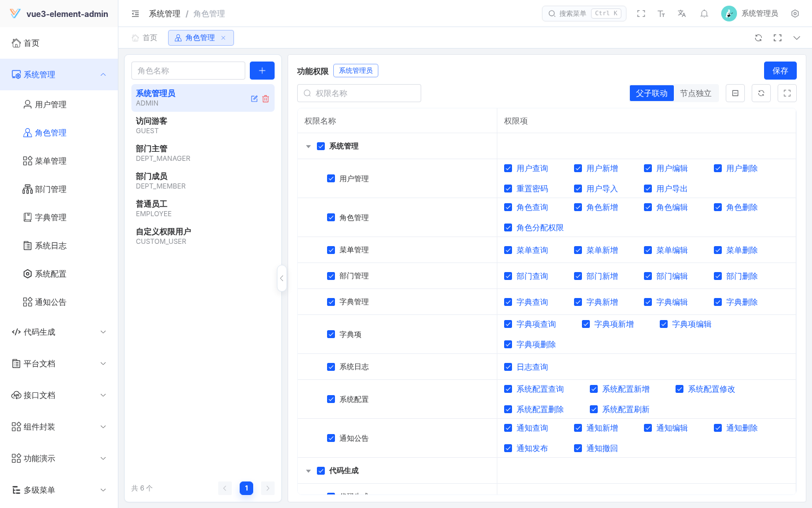Open 用户管理 in the sidebar

click(x=59, y=104)
